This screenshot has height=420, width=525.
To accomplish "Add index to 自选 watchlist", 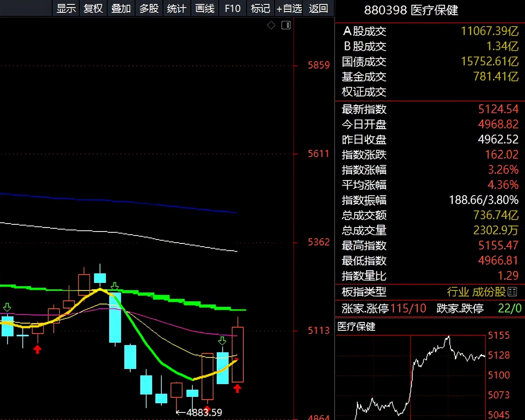I will pos(289,8).
